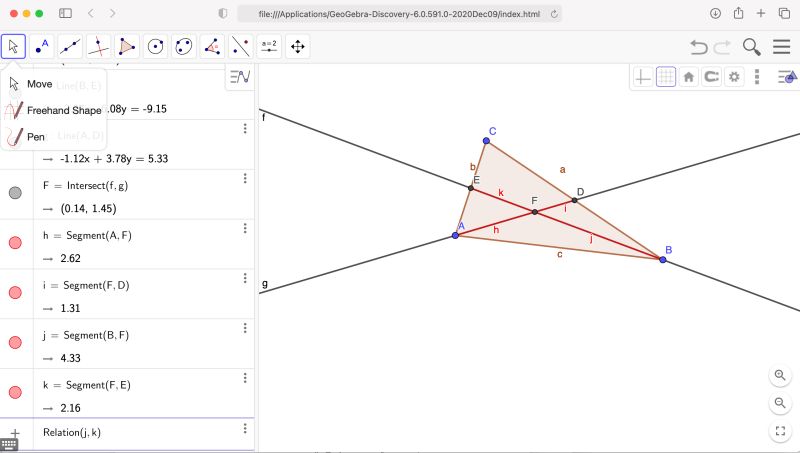Select h = Segment(A, F) definition
Image resolution: width=800 pixels, height=453 pixels.
[87, 236]
